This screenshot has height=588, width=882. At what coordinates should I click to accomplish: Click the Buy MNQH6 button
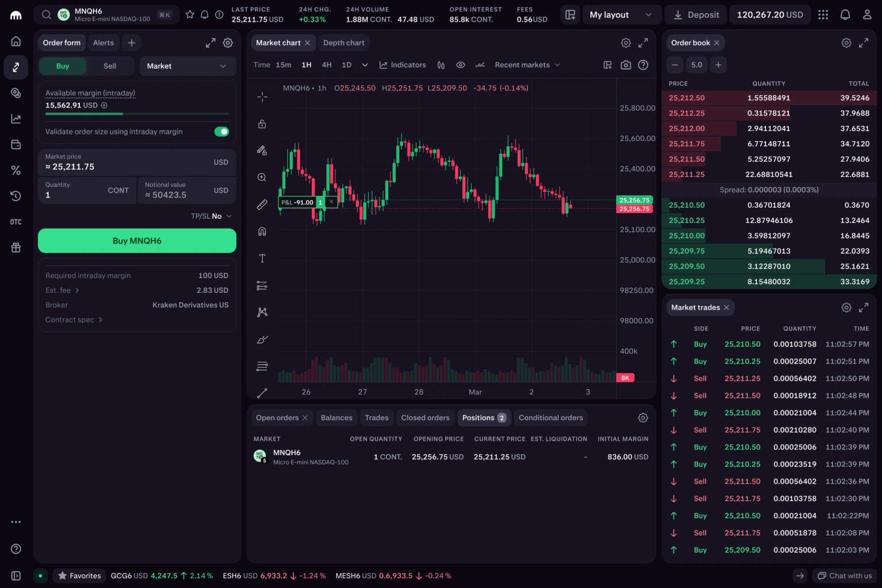click(137, 241)
